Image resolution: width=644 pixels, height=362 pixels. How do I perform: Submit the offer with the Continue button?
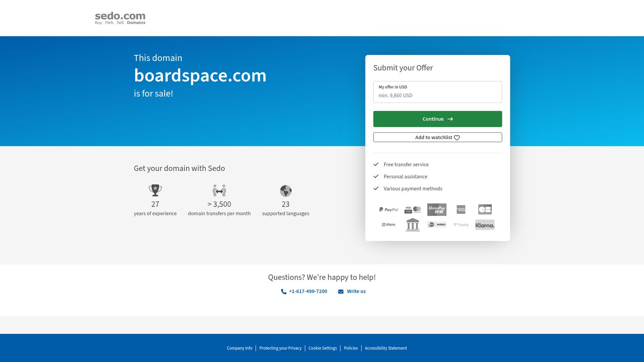click(x=438, y=119)
